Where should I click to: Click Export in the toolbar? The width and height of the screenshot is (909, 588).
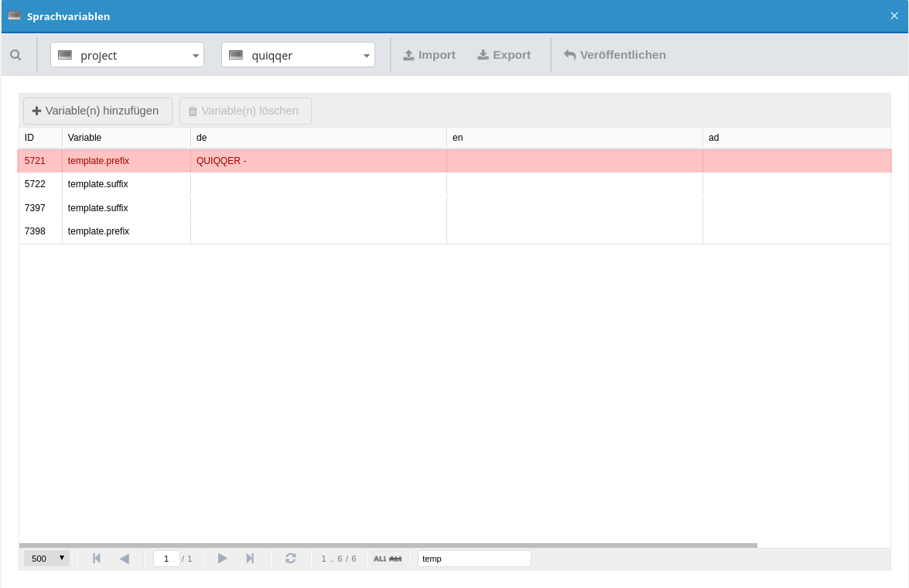coord(504,55)
